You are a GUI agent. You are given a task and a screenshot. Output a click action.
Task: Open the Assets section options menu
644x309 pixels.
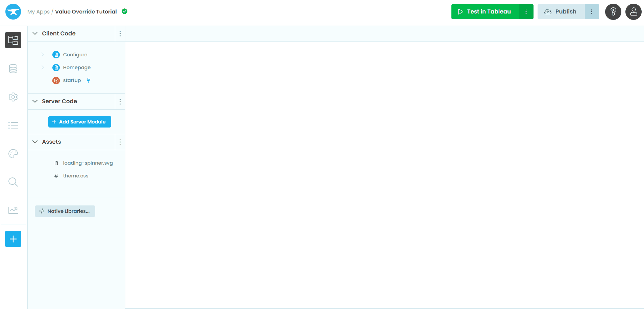point(120,142)
